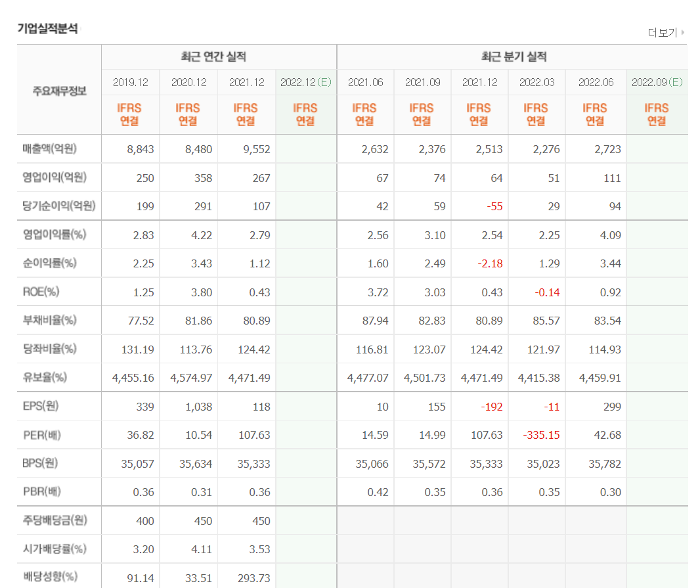This screenshot has width=700, height=588.
Task: Click the 35,782 BPS value
Action: tap(605, 464)
